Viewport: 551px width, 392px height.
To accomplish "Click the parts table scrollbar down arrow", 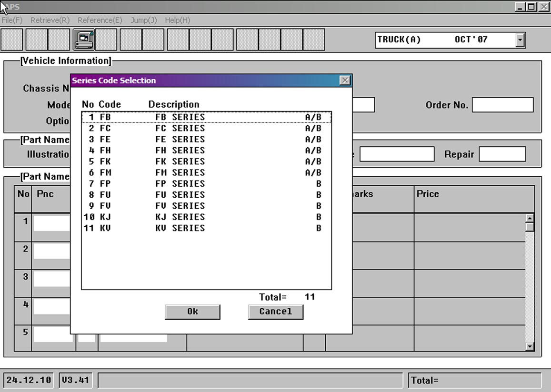I will point(529,347).
